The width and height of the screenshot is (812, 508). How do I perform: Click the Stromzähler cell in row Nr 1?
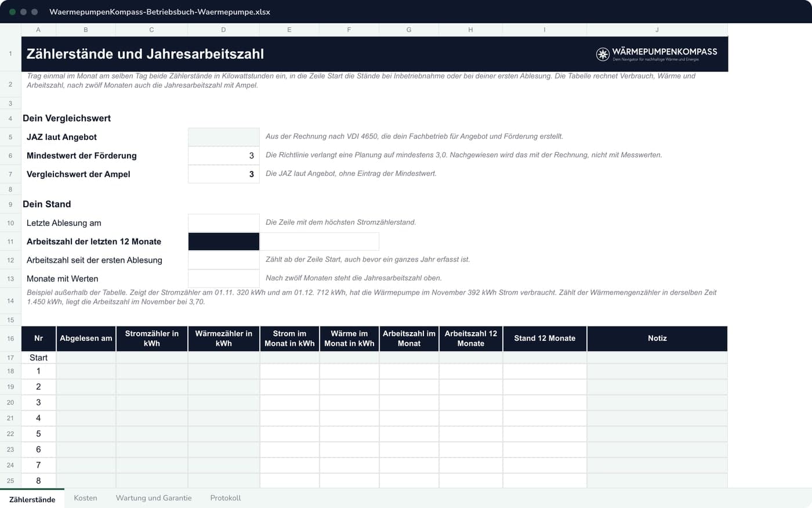pos(152,371)
